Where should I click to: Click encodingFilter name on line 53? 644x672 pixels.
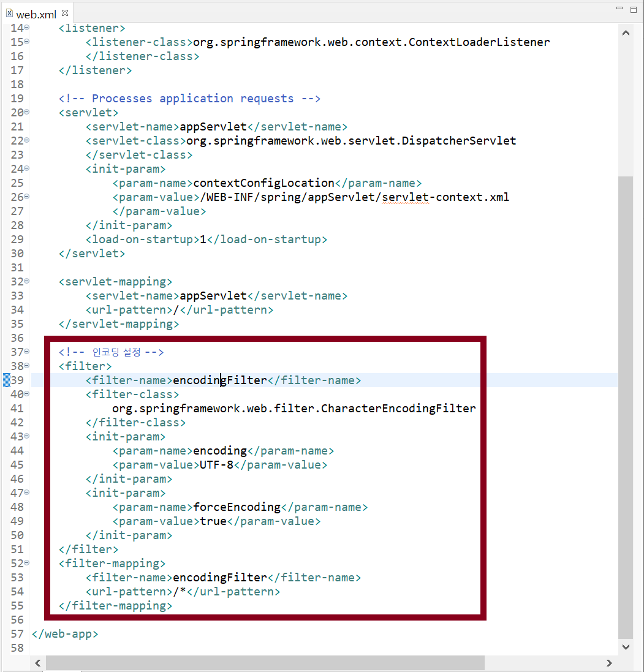pyautogui.click(x=220, y=578)
